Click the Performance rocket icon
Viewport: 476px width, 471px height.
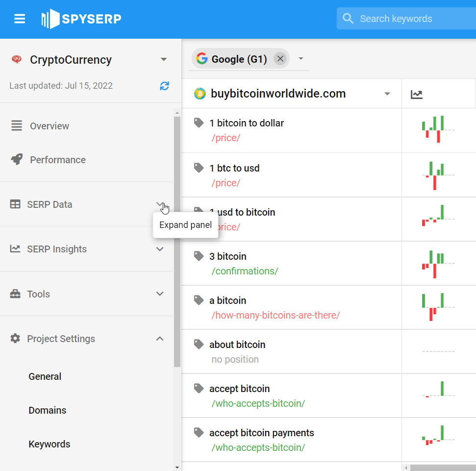pos(17,159)
